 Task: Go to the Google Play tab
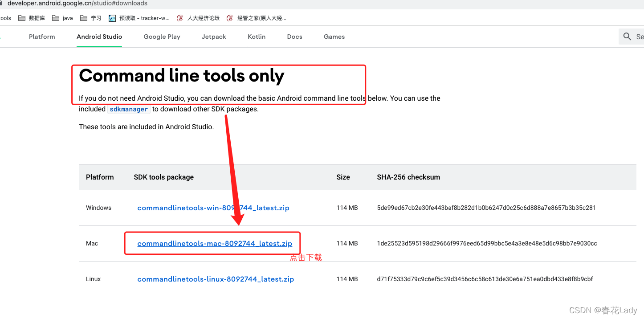[162, 37]
